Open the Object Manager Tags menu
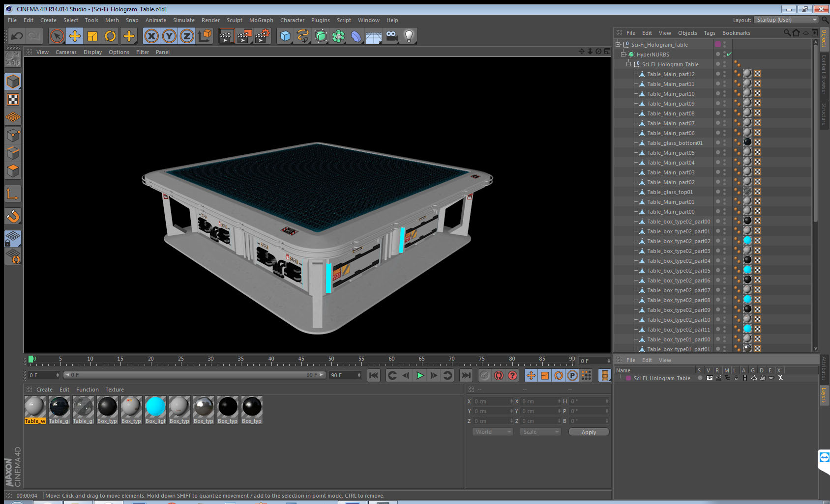The height and width of the screenshot is (504, 830). pos(709,33)
